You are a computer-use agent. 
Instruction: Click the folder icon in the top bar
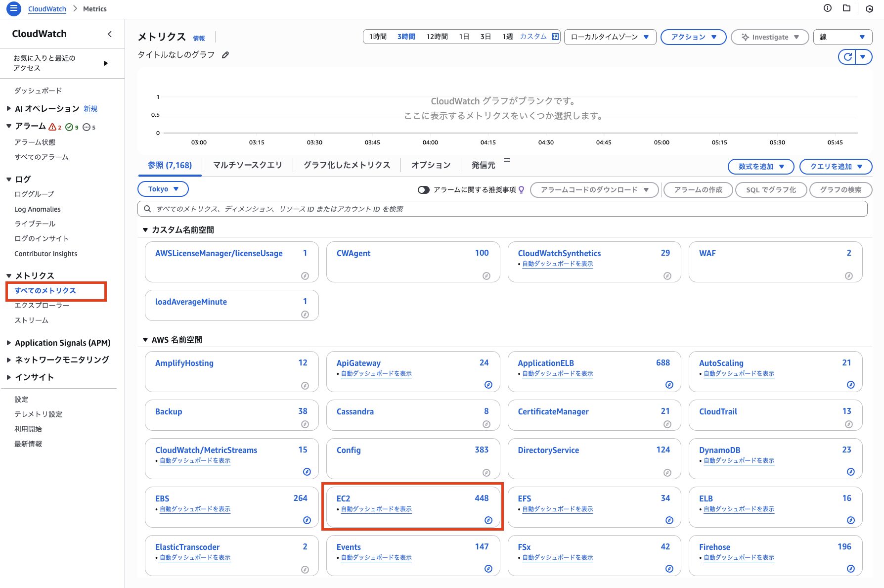(x=847, y=8)
